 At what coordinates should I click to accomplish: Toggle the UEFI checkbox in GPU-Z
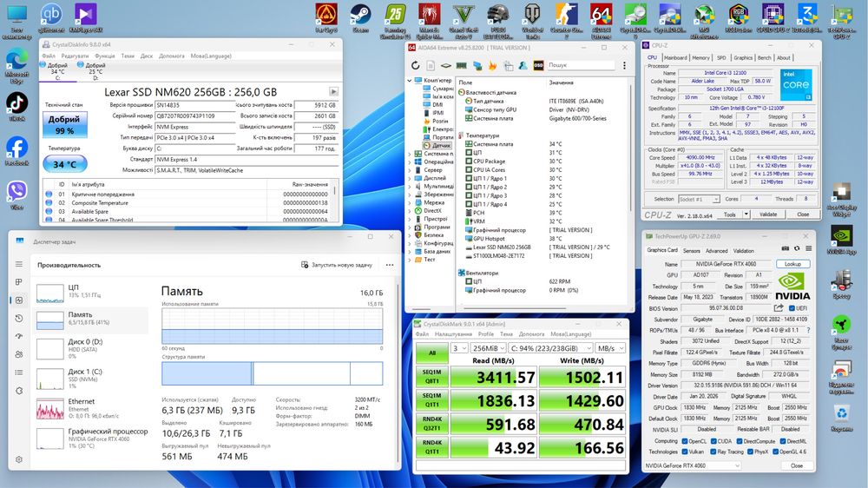coord(792,308)
